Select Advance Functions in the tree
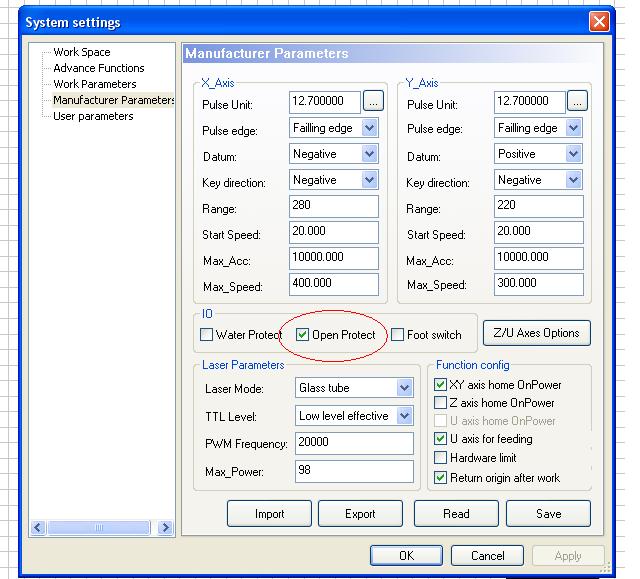The image size is (640, 579). pos(99,68)
